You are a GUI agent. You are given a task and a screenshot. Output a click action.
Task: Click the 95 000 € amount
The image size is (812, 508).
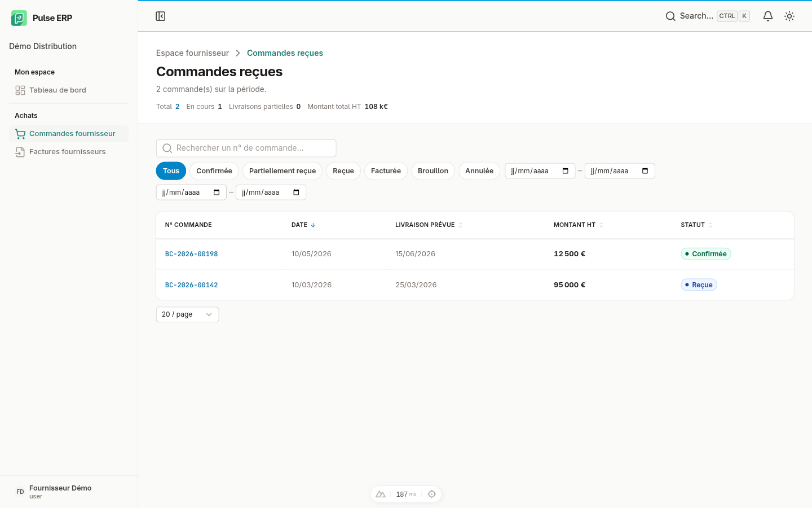(570, 285)
